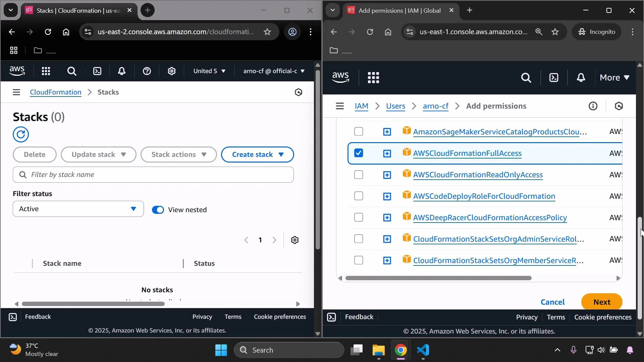The width and height of the screenshot is (644, 362).
Task: Switch to the Add permissions browser tab
Action: click(x=399, y=10)
